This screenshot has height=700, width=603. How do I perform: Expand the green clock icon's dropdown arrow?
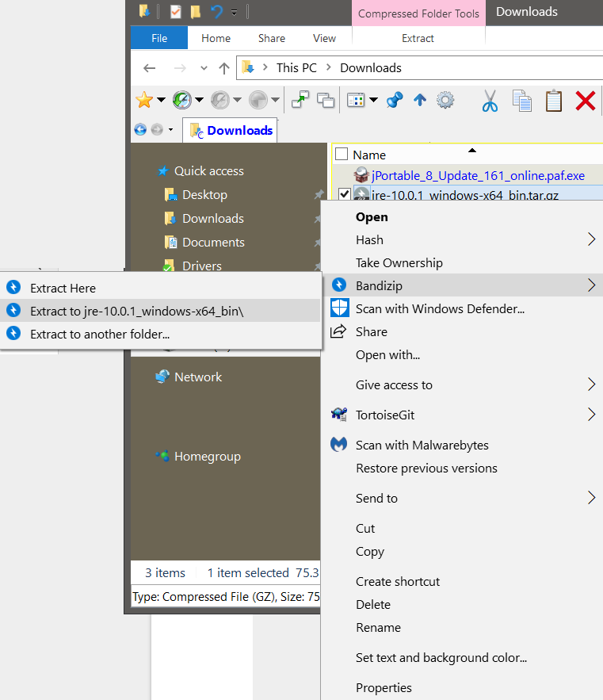[x=200, y=100]
